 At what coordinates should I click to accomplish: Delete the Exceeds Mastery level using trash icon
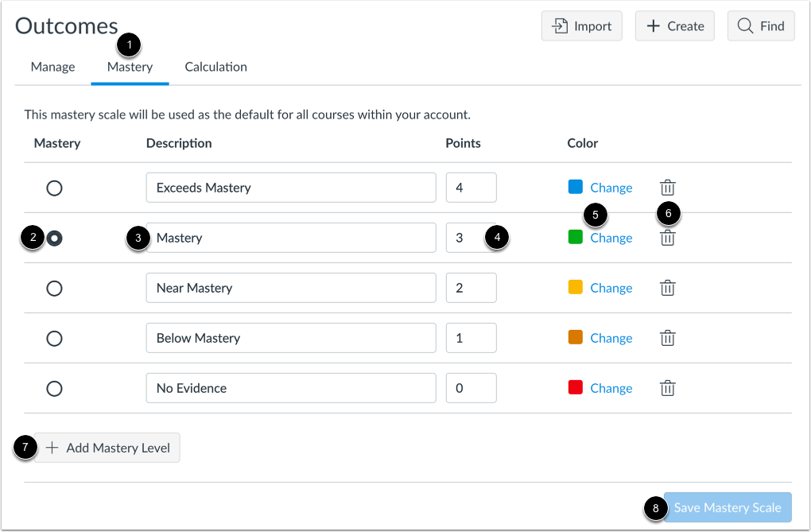667,188
